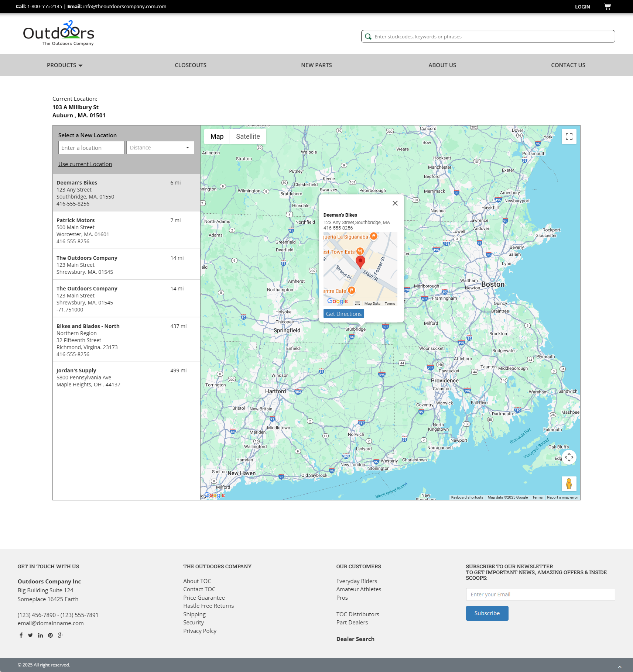Viewport: 633px width, 672px height.
Task: Click the Street View pegman icon
Action: (569, 484)
